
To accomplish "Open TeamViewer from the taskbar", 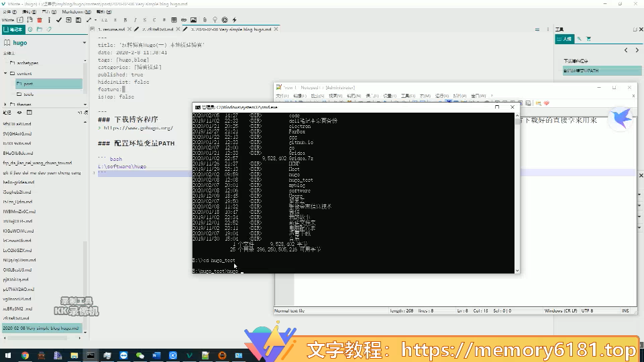I will 123,355.
